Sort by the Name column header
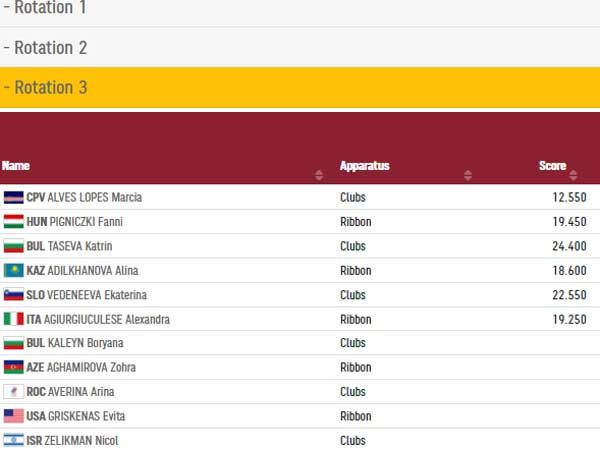Screen dimensions: 600x450 point(16,166)
